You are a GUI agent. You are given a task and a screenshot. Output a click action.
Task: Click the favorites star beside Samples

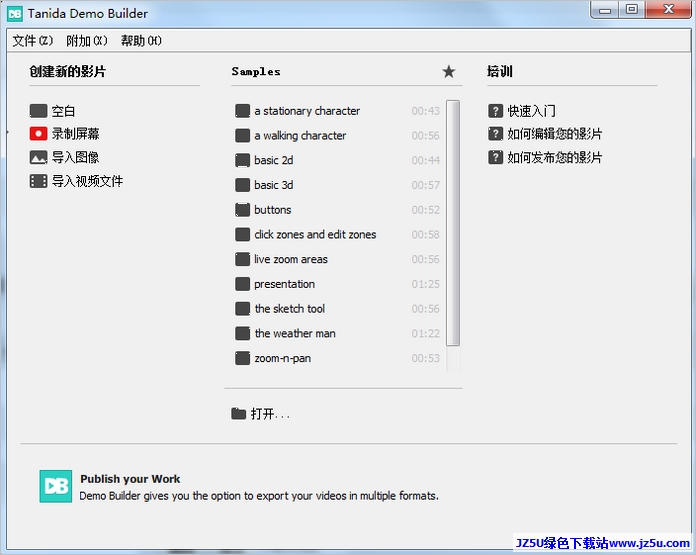(449, 71)
